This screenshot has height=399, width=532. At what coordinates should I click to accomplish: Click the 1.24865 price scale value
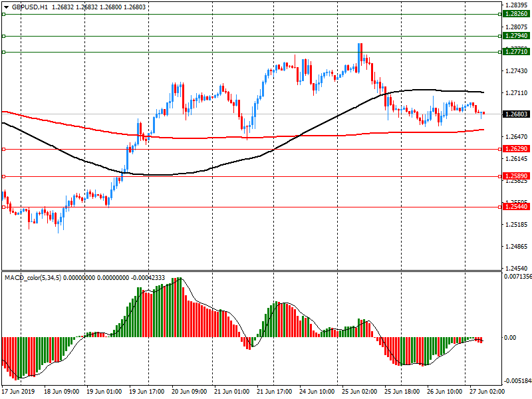[x=517, y=247]
